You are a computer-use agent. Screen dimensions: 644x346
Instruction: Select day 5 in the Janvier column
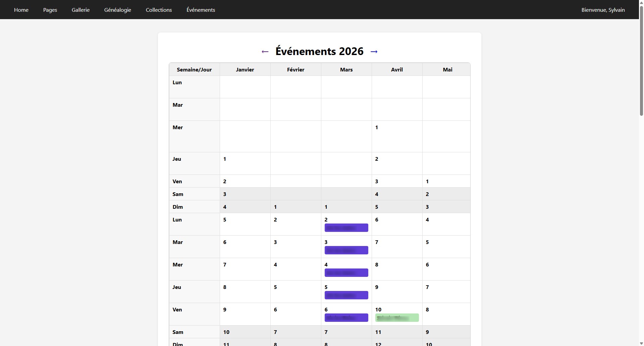pos(225,219)
